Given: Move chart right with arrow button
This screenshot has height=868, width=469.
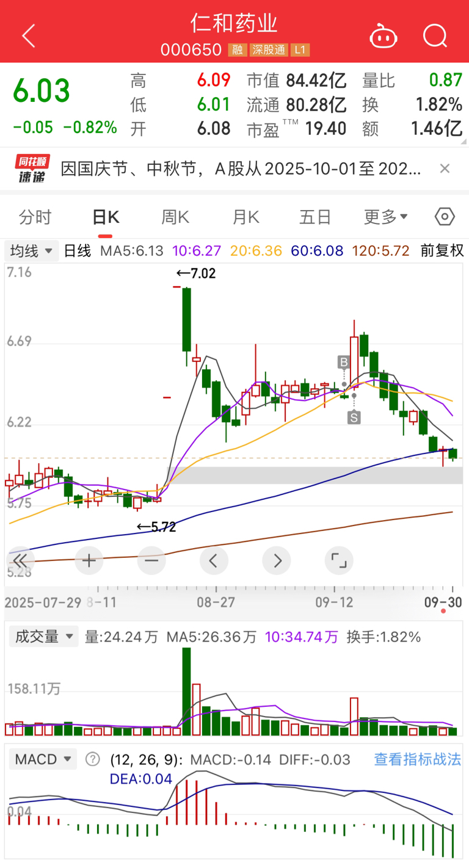Looking at the screenshot, I should (277, 560).
